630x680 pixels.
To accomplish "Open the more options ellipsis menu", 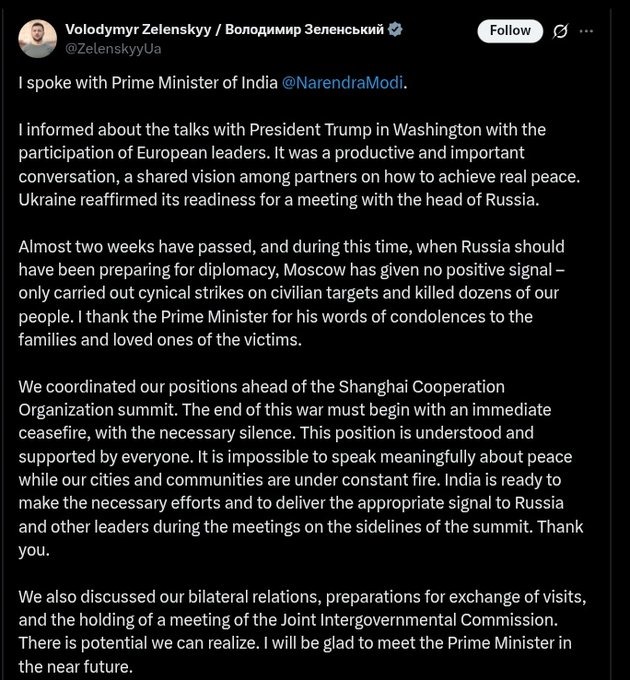I will [x=587, y=31].
